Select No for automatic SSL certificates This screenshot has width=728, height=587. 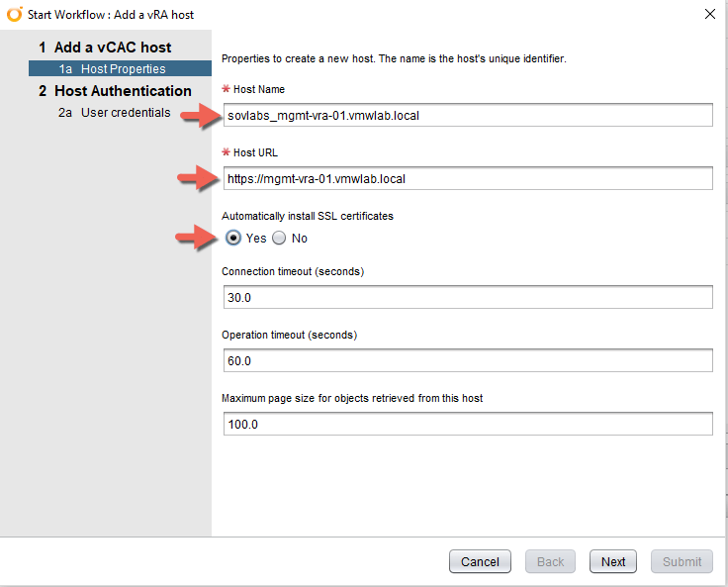(x=279, y=238)
